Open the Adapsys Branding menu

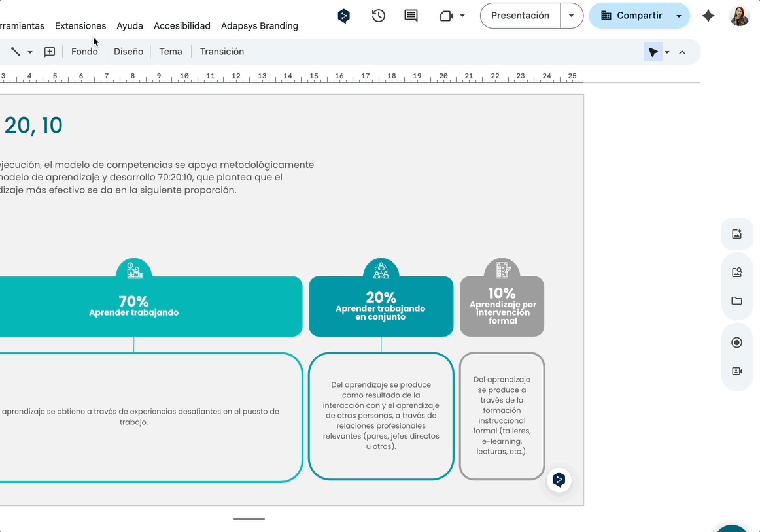click(x=259, y=26)
